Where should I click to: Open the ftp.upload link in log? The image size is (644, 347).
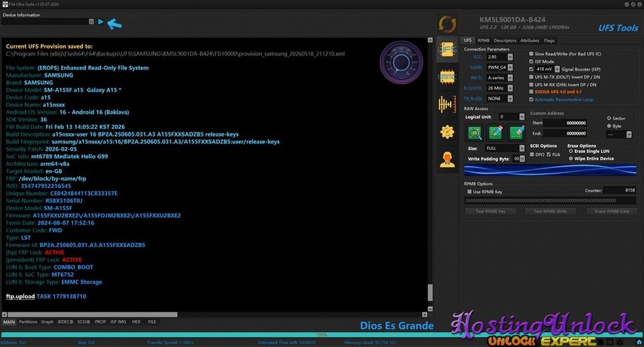tap(20, 296)
